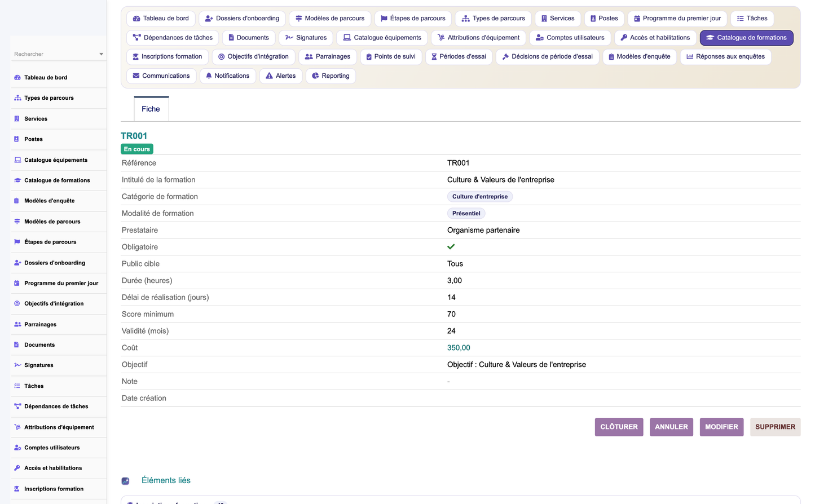The width and height of the screenshot is (815, 504).
Task: Click Postes icon in sidebar
Action: coord(16,139)
